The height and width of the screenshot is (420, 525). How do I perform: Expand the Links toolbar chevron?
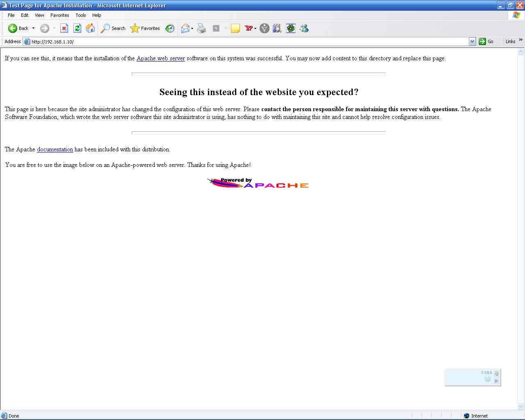coord(521,40)
